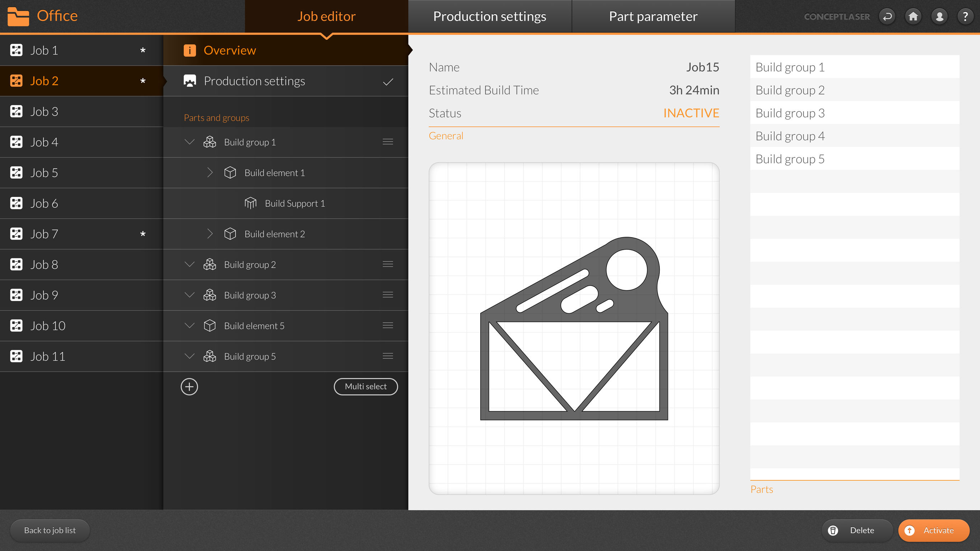Click the Build Support 1 icon
The image size is (980, 551).
250,203
